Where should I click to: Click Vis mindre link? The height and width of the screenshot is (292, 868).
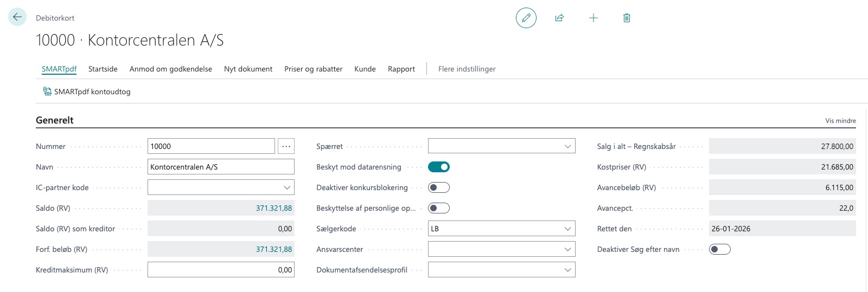840,121
